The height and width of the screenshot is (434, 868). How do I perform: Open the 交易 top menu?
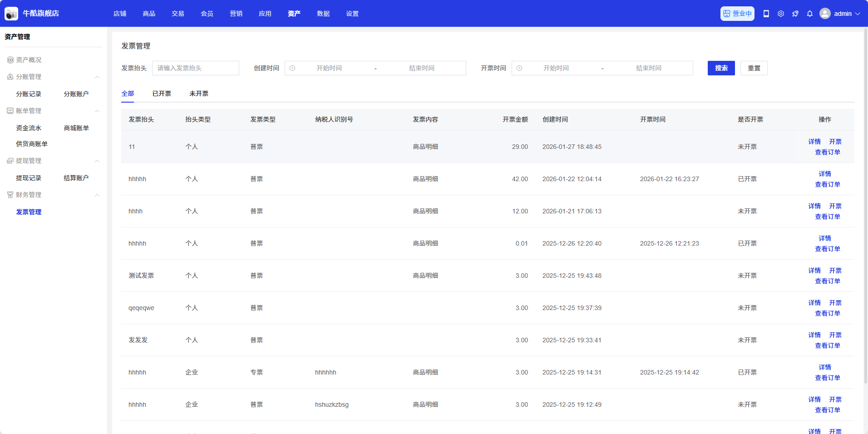[178, 14]
